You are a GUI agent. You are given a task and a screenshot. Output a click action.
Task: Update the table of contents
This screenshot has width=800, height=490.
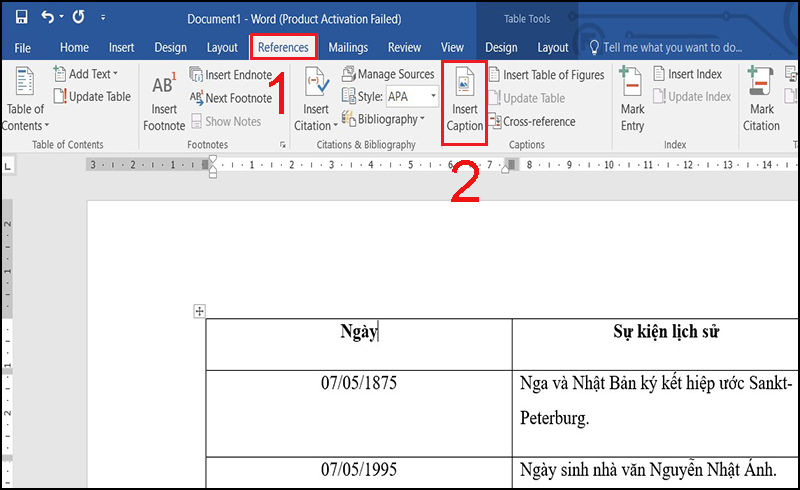[92, 96]
